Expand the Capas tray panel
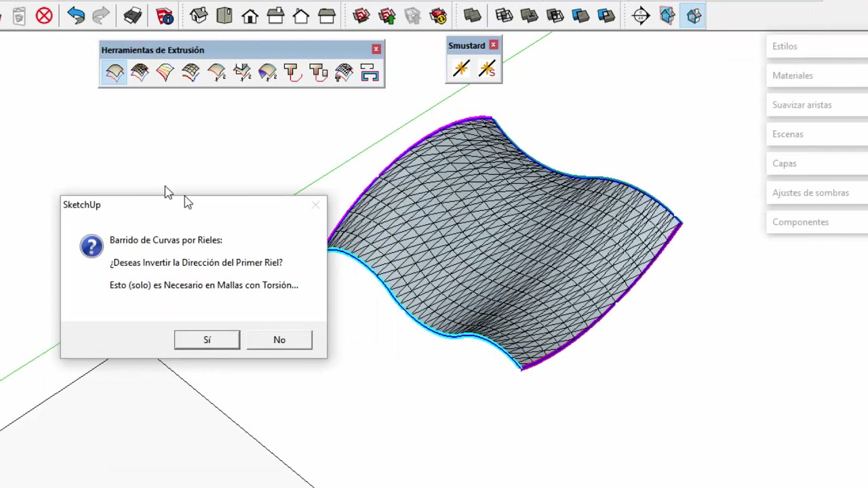This screenshot has width=868, height=488. pos(817,163)
